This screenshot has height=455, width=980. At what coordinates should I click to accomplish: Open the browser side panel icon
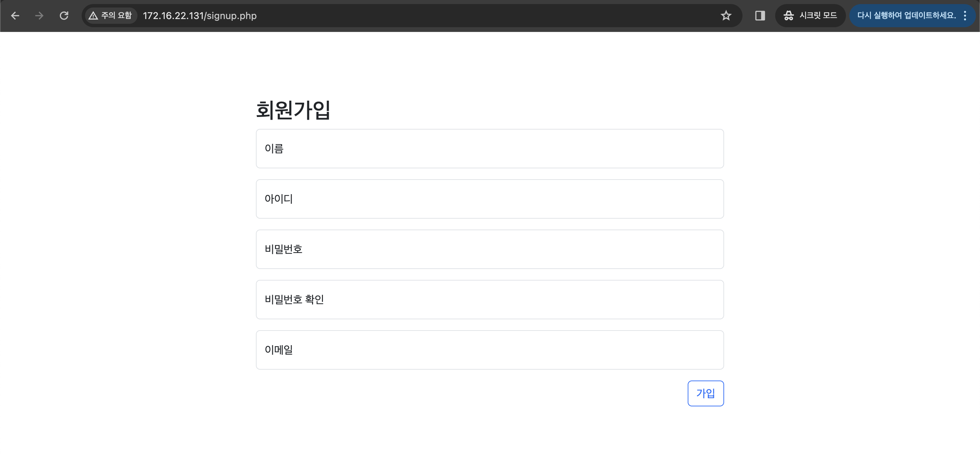(x=760, y=16)
